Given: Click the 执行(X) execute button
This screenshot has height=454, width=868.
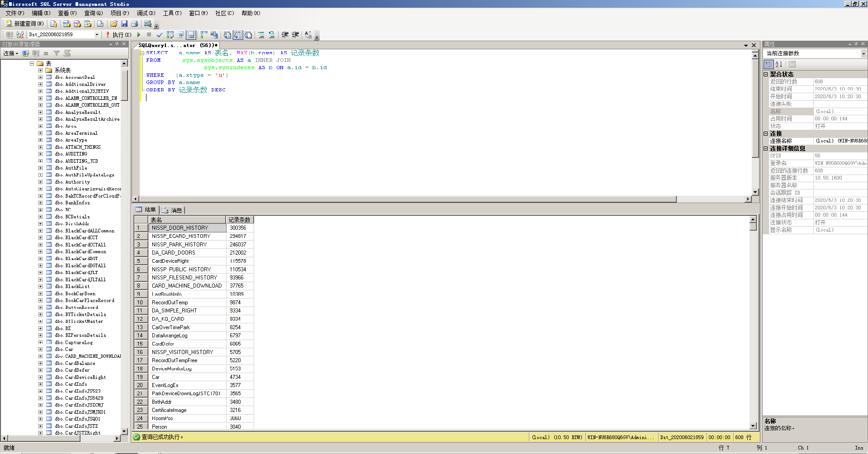Looking at the screenshot, I should click(118, 34).
